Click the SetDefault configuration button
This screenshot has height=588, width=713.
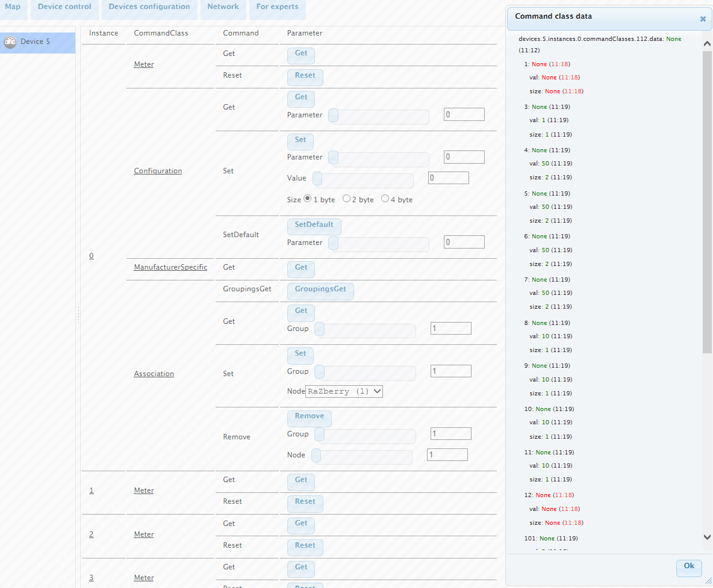[314, 225]
